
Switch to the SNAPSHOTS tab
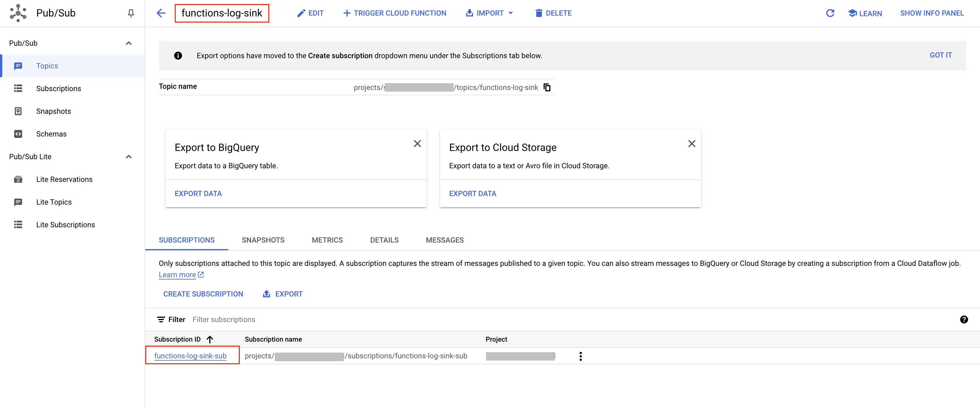tap(263, 240)
